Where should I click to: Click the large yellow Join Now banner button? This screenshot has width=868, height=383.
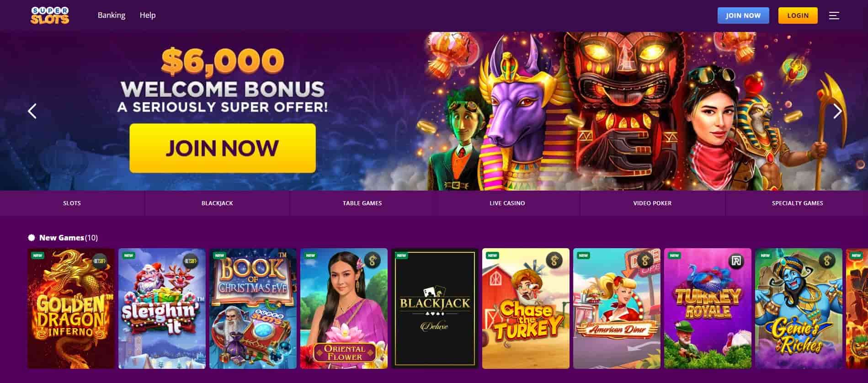223,148
